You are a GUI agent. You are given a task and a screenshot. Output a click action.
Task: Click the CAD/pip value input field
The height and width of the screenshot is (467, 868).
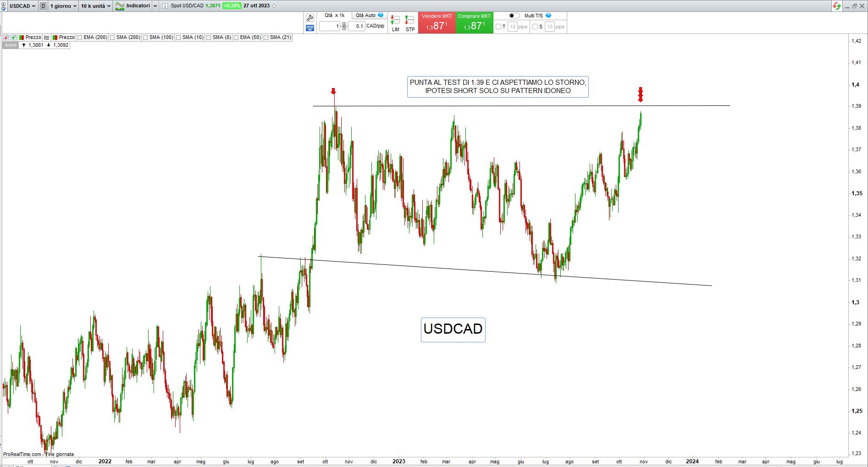point(357,26)
